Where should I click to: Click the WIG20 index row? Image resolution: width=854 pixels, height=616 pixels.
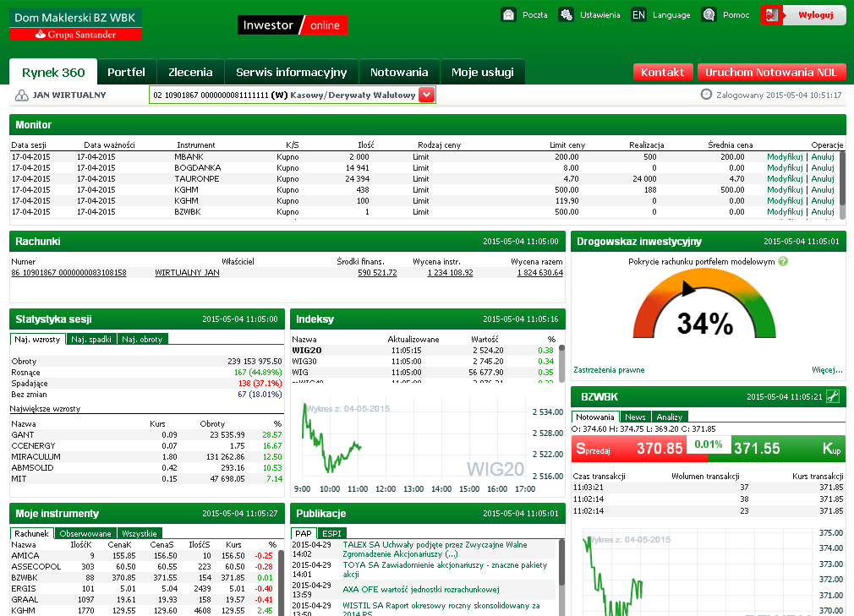pyautogui.click(x=423, y=351)
